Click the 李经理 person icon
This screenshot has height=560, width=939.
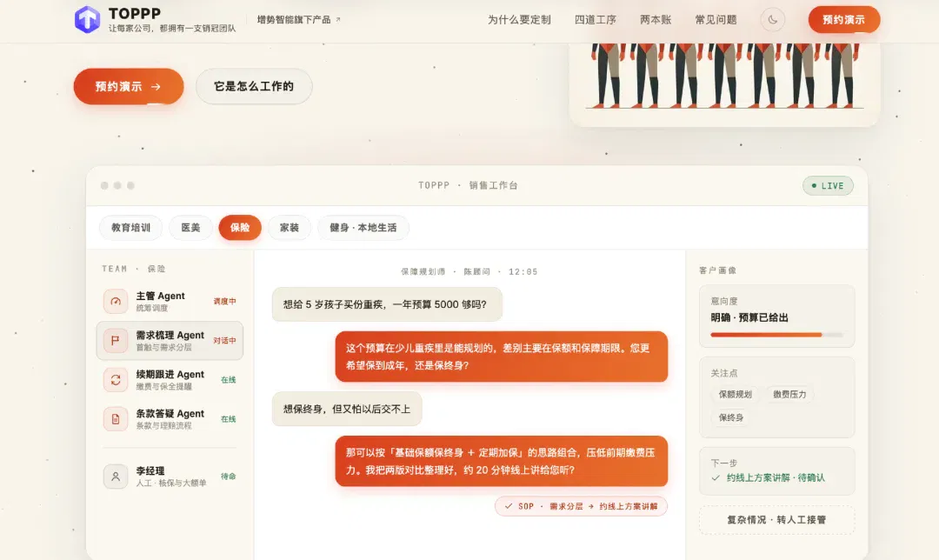click(x=116, y=477)
